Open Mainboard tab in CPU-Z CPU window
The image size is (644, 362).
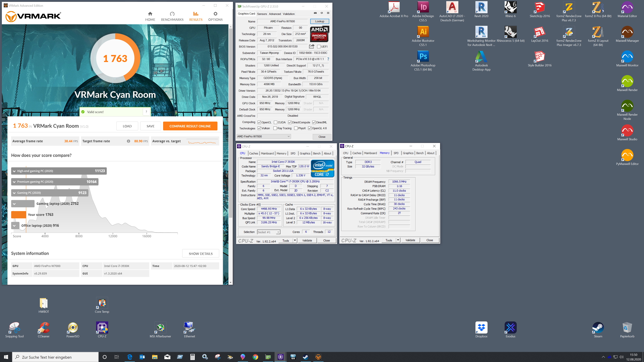267,153
